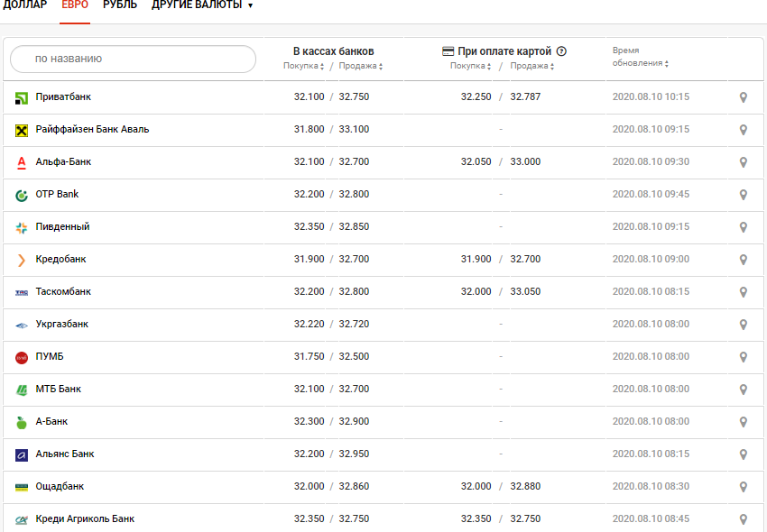This screenshot has height=532, width=767.
Task: Click the Альянс Банк logo icon
Action: pos(22,455)
